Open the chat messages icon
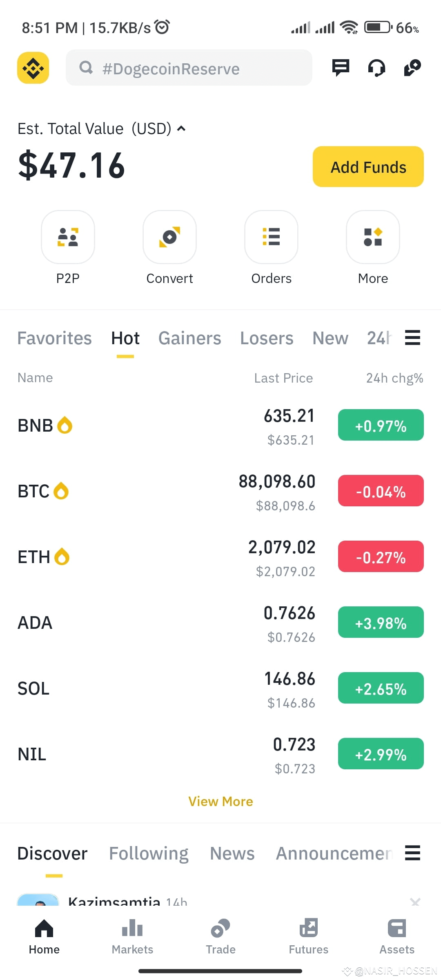The height and width of the screenshot is (980, 441). pos(341,68)
